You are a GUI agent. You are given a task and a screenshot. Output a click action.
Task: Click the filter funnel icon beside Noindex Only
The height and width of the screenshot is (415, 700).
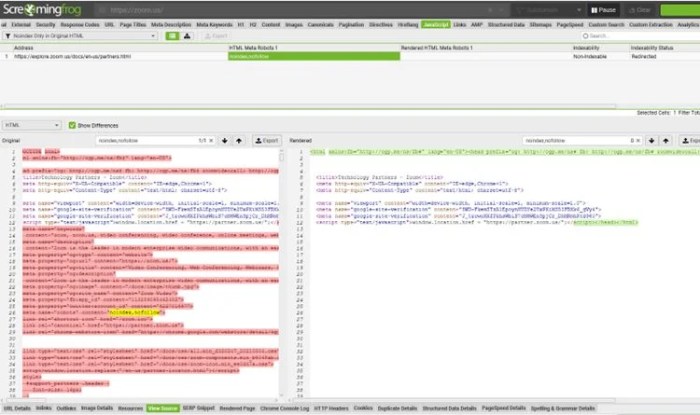(8, 36)
